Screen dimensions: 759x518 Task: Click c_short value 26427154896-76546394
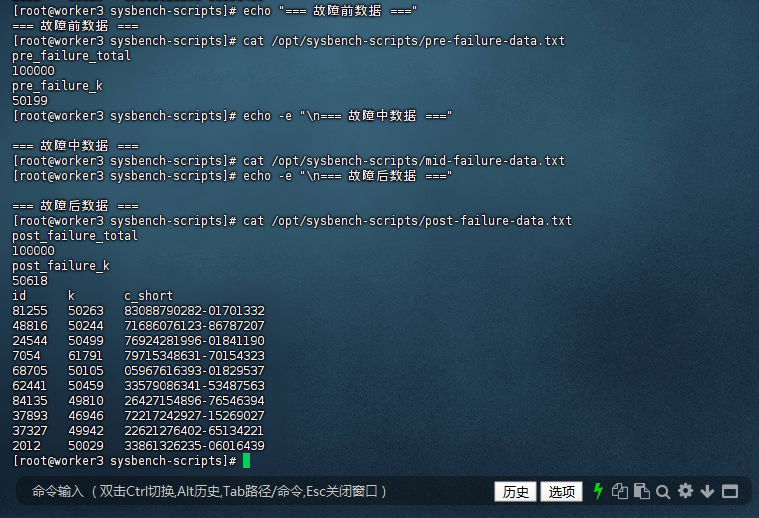195,401
